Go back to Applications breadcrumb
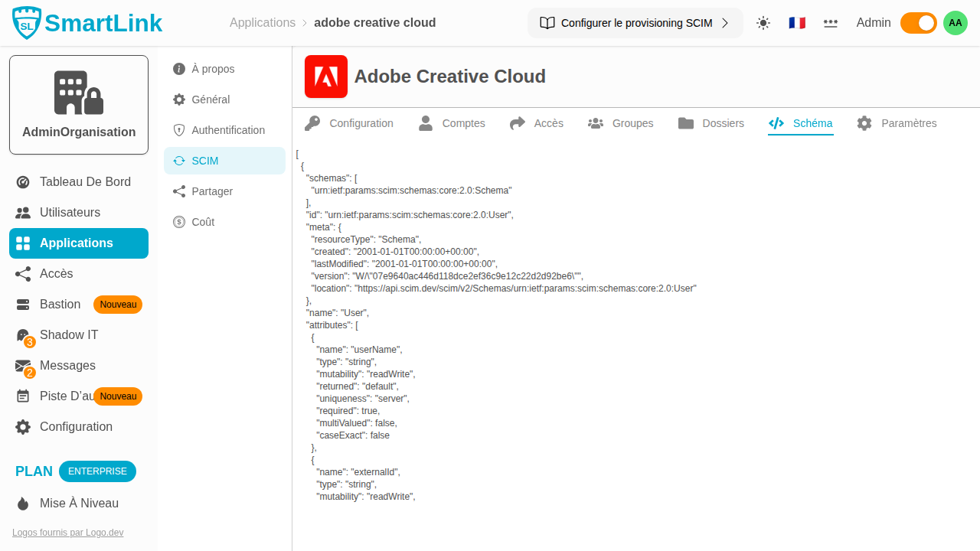The image size is (980, 551). tap(263, 23)
